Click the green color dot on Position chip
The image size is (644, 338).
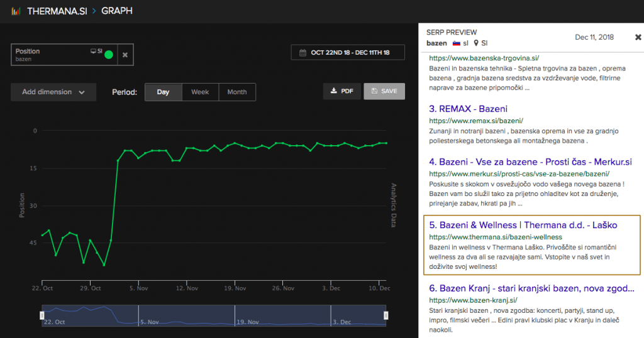click(x=108, y=55)
